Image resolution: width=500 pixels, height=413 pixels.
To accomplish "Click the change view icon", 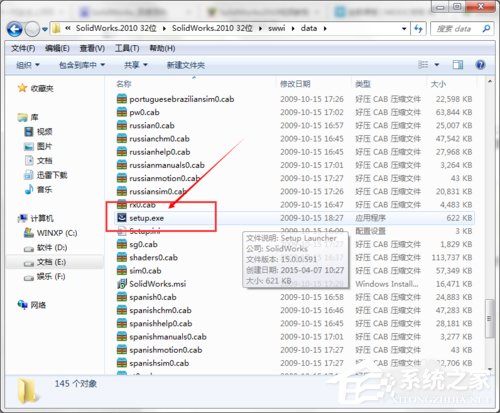I will pos(423,65).
